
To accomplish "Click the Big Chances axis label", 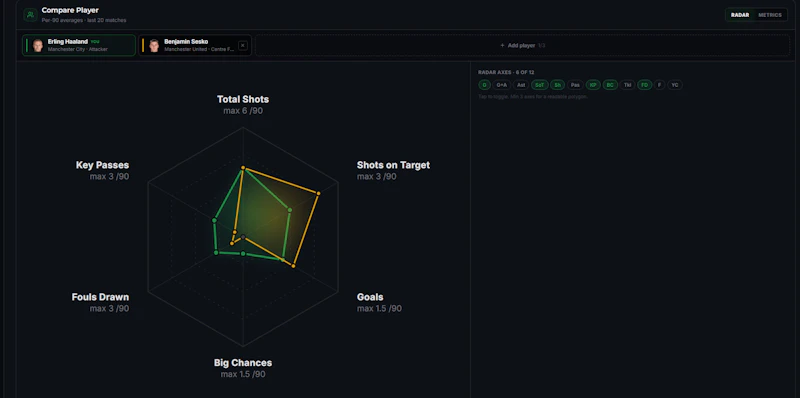I will (243, 363).
